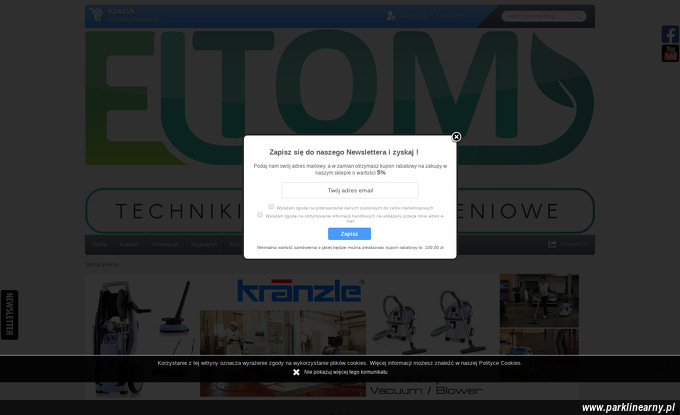This screenshot has width=680, height=415.
Task: Click the Kranzle logo on the banner
Action: [x=300, y=291]
